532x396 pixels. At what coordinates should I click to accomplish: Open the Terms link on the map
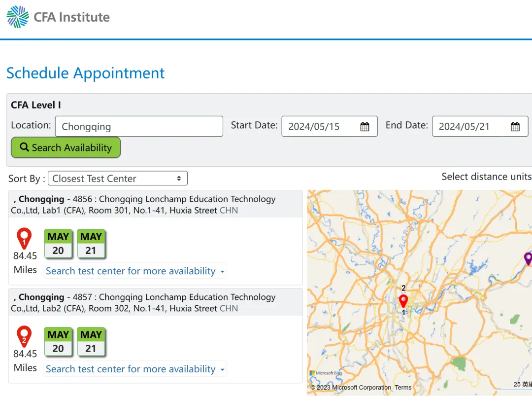[x=403, y=388]
